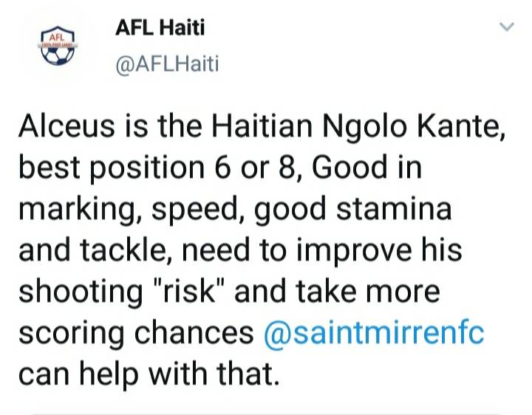
Task: Expand the tweet options chevron menu
Action: click(507, 27)
